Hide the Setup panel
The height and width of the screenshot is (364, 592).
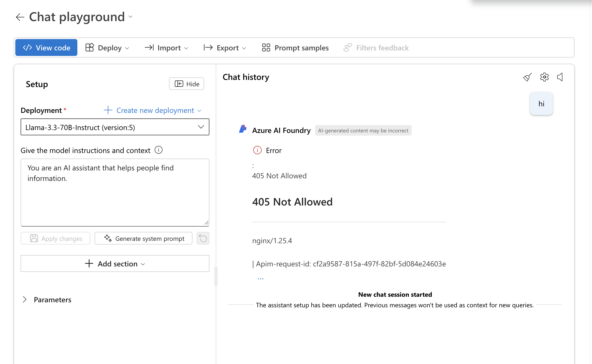[187, 84]
